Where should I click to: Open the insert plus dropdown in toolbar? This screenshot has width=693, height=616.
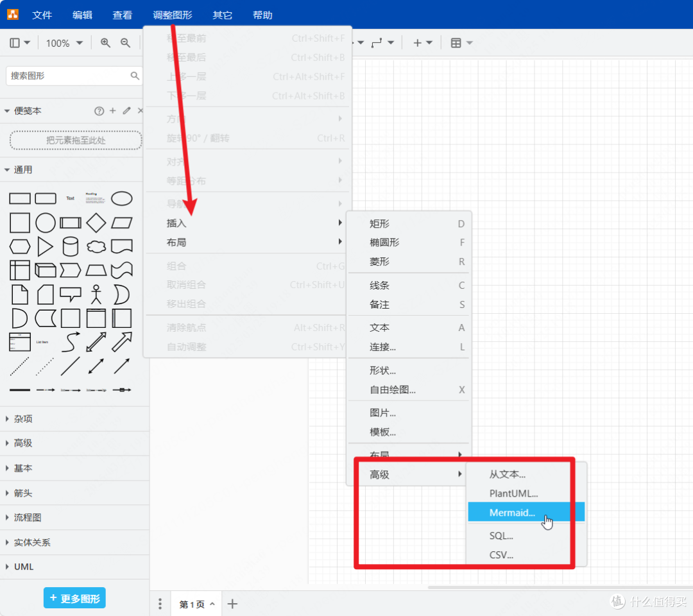[422, 43]
